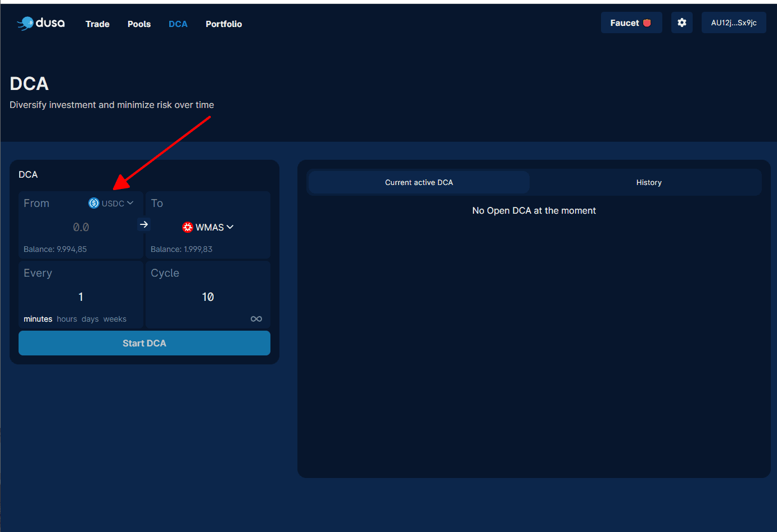Screen dimensions: 777x532
Task: Open settings via the gear icon
Action: [x=682, y=22]
